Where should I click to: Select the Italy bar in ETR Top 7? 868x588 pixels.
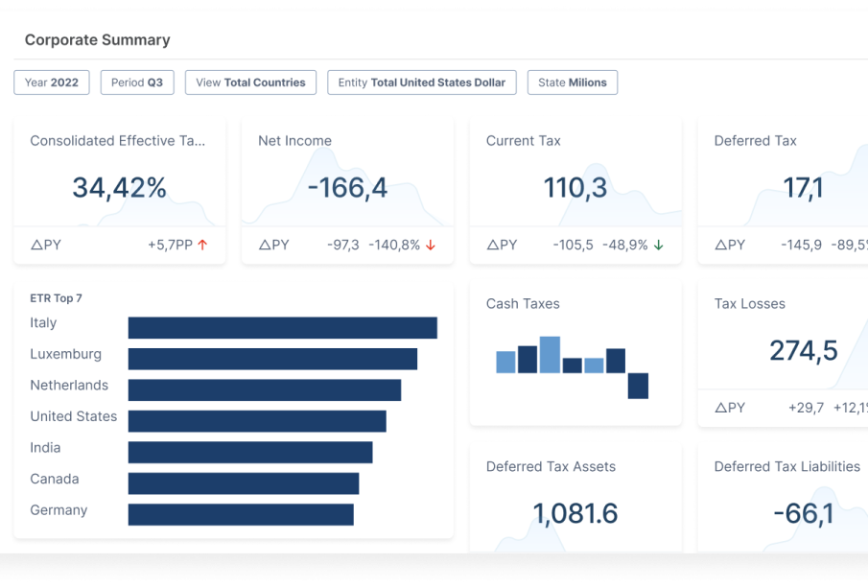click(282, 328)
